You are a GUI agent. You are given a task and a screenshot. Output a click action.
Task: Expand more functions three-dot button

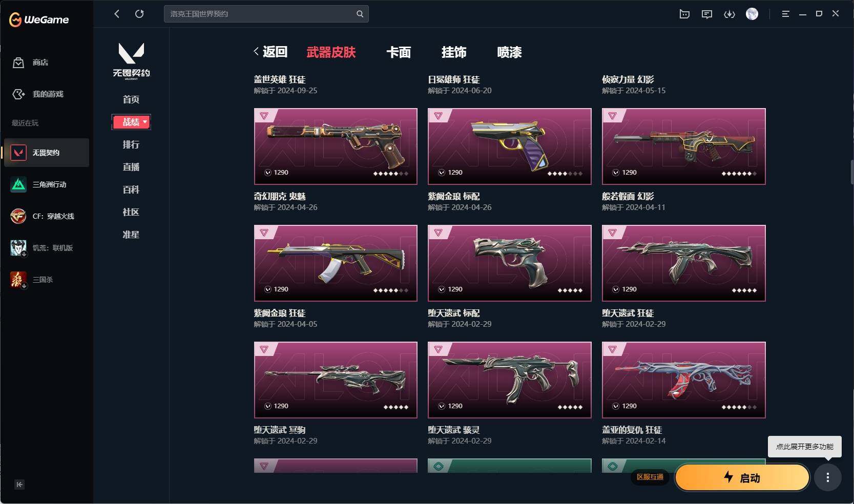point(828,477)
